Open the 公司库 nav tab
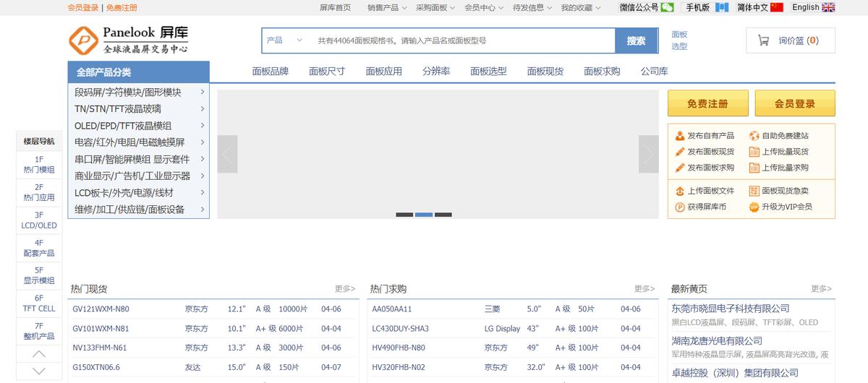 point(654,72)
